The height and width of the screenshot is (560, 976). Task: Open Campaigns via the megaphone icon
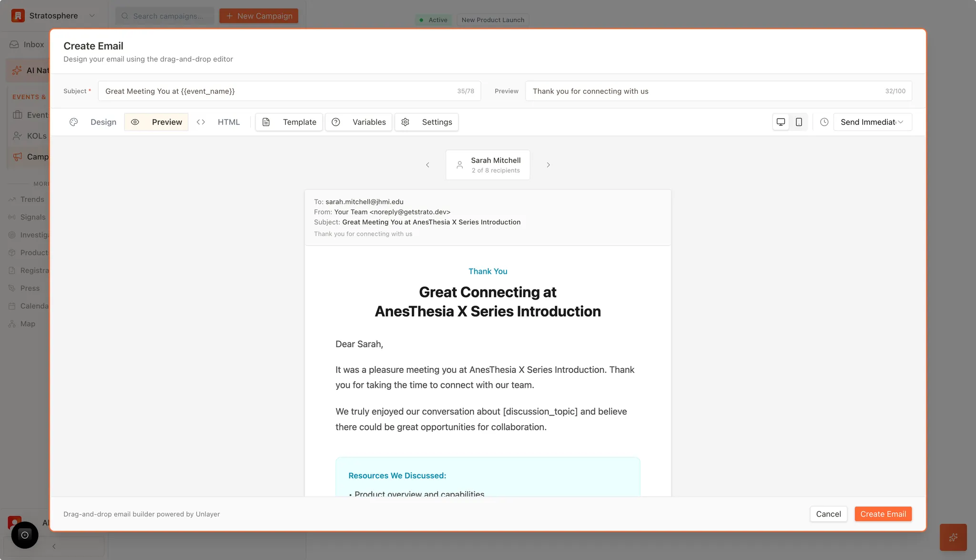[18, 157]
